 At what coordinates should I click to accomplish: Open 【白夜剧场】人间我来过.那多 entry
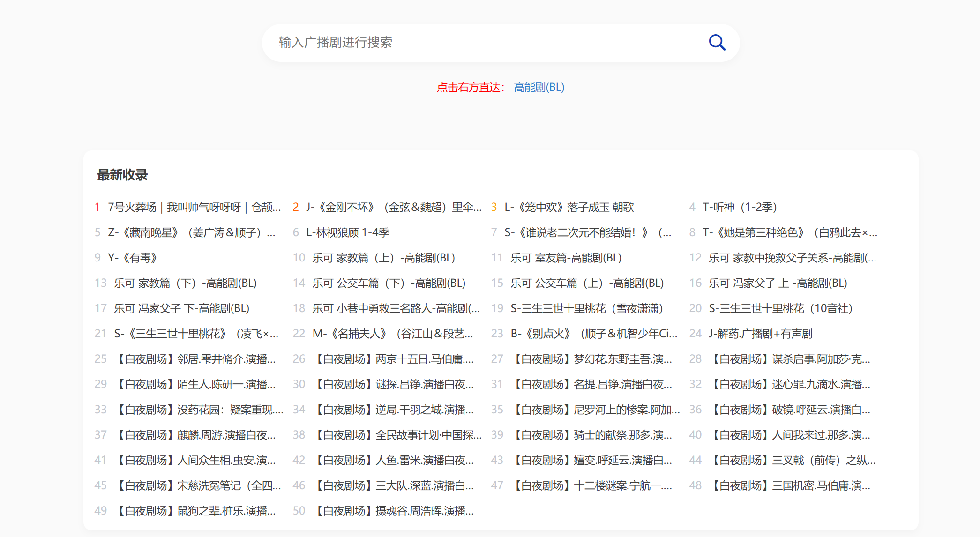789,435
